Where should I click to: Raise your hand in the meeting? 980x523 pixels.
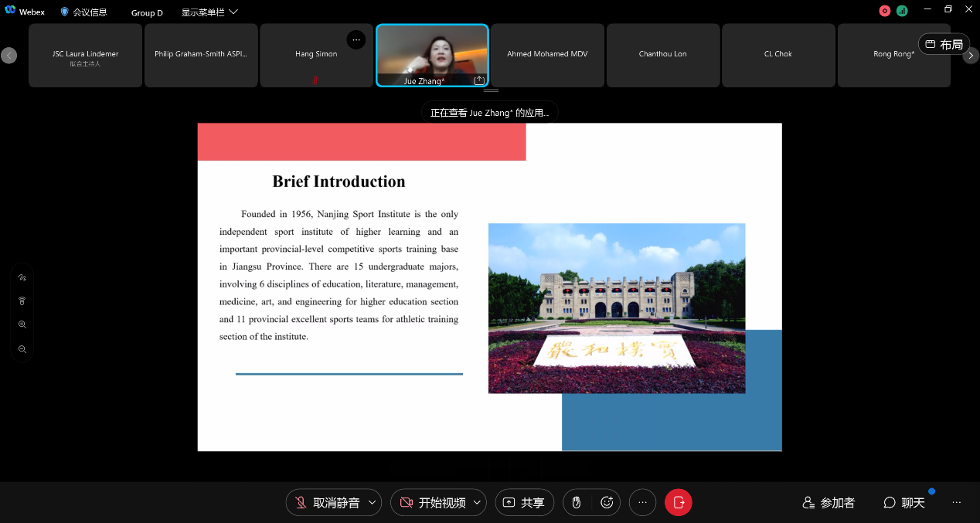pyautogui.click(x=577, y=502)
